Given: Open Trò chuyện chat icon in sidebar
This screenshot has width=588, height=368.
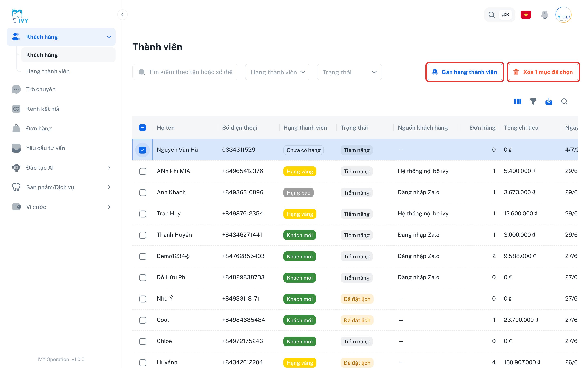Looking at the screenshot, I should (x=16, y=89).
